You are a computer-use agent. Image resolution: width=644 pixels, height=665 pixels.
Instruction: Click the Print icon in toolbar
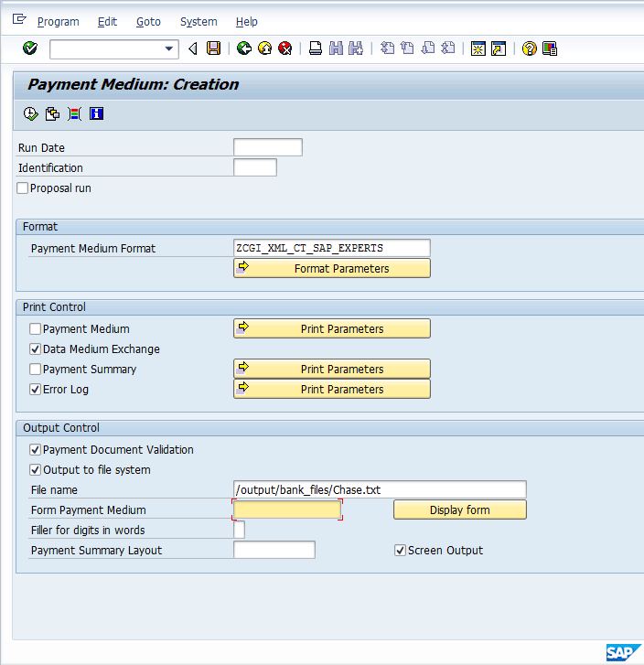[316, 48]
